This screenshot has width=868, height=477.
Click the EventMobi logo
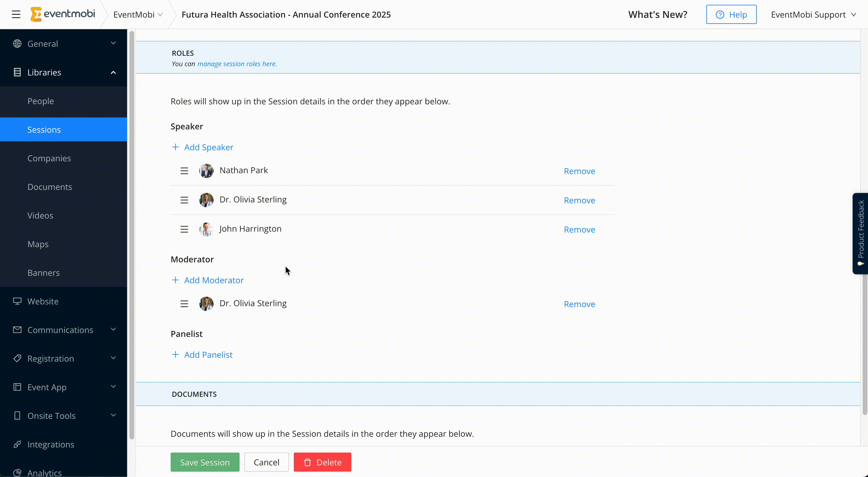click(x=63, y=14)
